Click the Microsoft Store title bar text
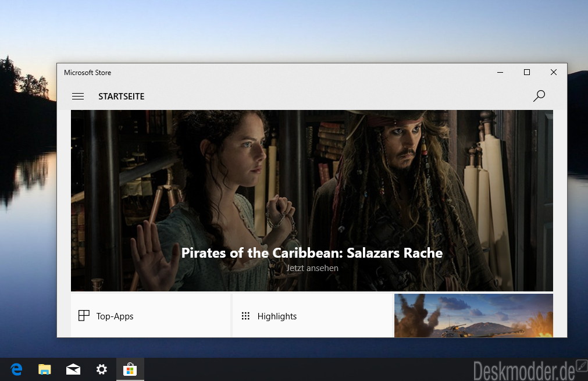 (x=87, y=73)
